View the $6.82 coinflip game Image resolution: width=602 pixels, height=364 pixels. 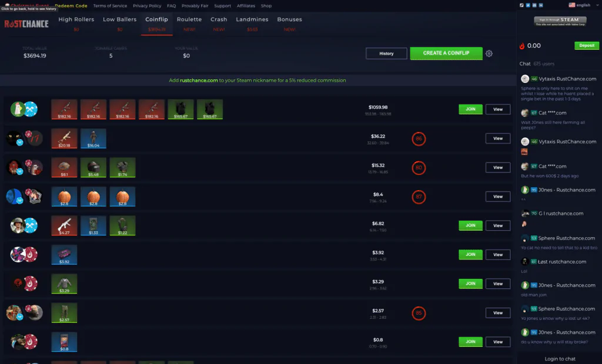point(498,225)
